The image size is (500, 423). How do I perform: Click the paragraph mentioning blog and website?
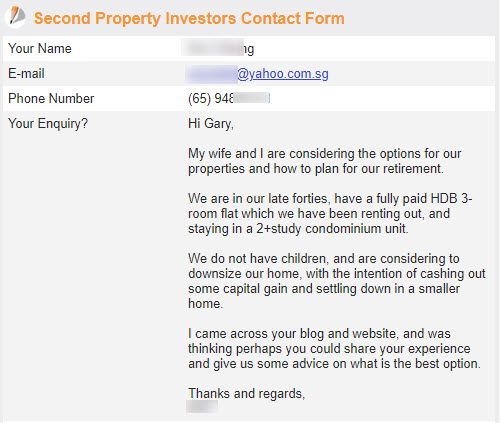pos(334,348)
